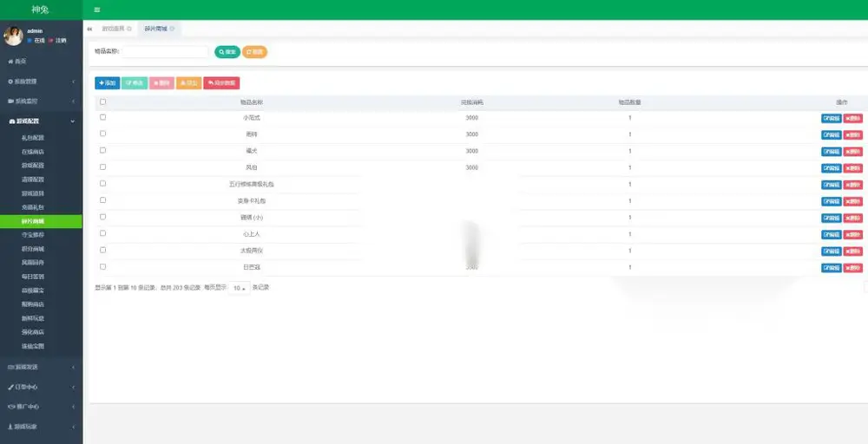The width and height of the screenshot is (868, 444).
Task: Click the 3000 value in the 风伯 row
Action: pos(471,167)
